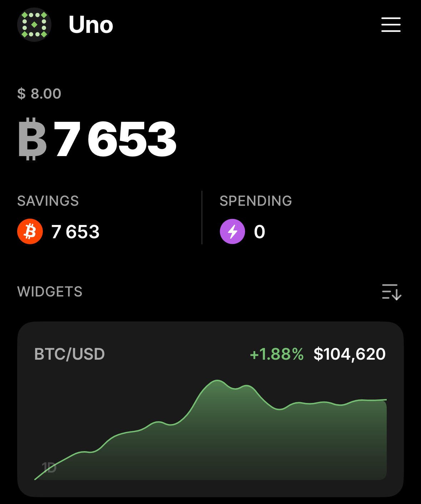Open the widgets sort icon
The image size is (421, 504).
391,292
